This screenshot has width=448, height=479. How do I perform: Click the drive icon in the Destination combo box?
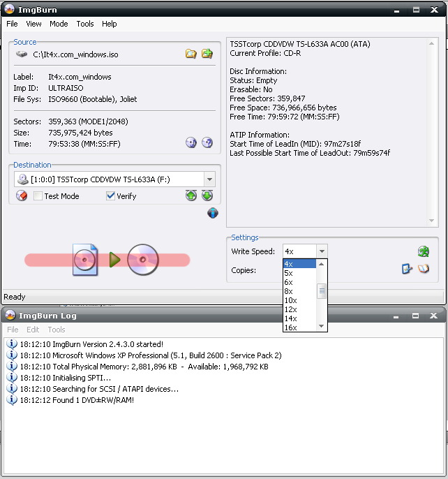22,179
